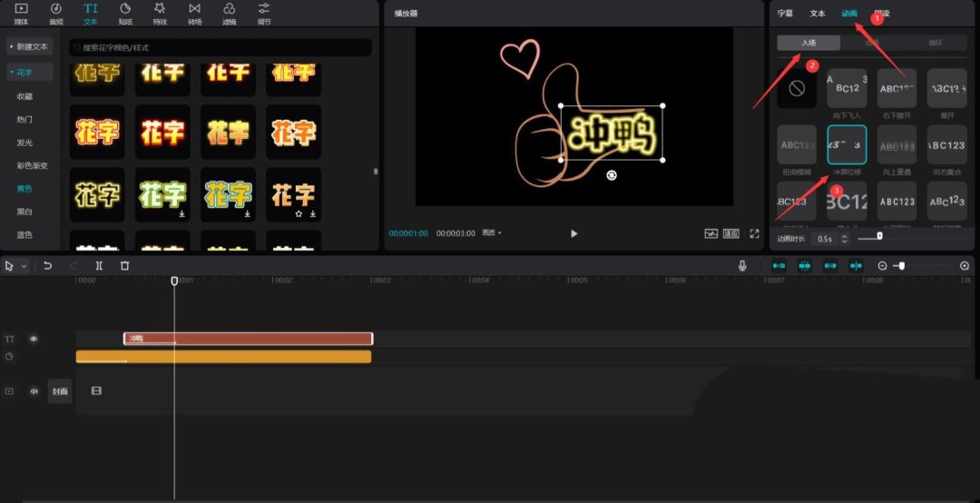Toggle main track magnet button
Viewport: 980px width, 503px height.
tap(779, 266)
